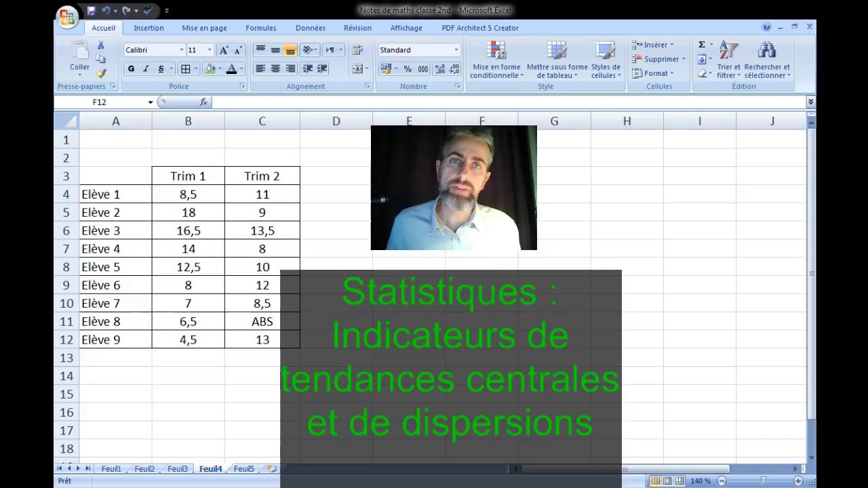This screenshot has width=868, height=488.
Task: Select column header H
Action: click(x=627, y=121)
